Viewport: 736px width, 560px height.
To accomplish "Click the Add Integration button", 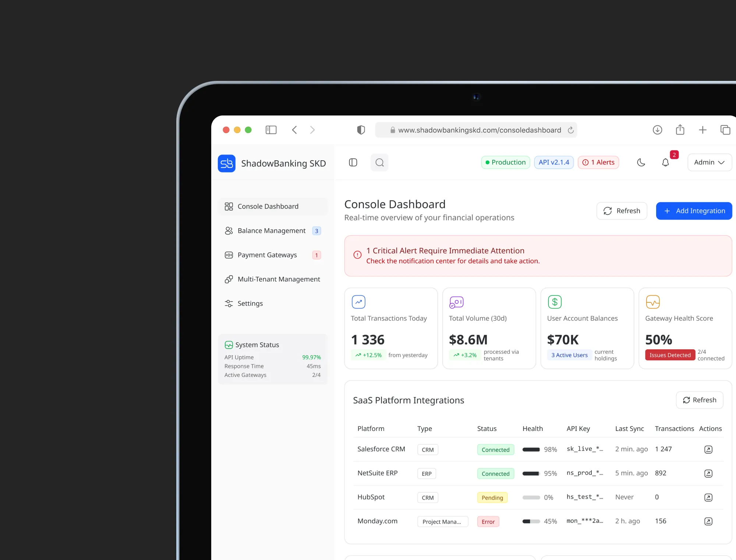I will coord(694,211).
